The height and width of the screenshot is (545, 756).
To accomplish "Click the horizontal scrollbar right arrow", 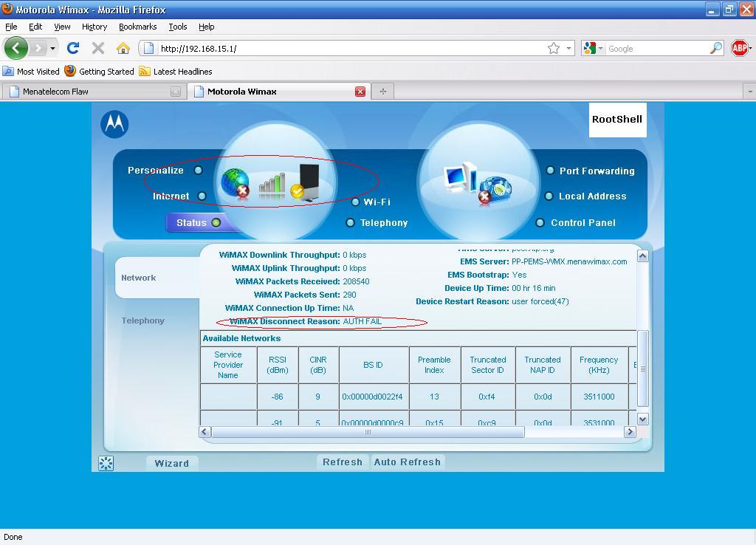I will click(630, 432).
